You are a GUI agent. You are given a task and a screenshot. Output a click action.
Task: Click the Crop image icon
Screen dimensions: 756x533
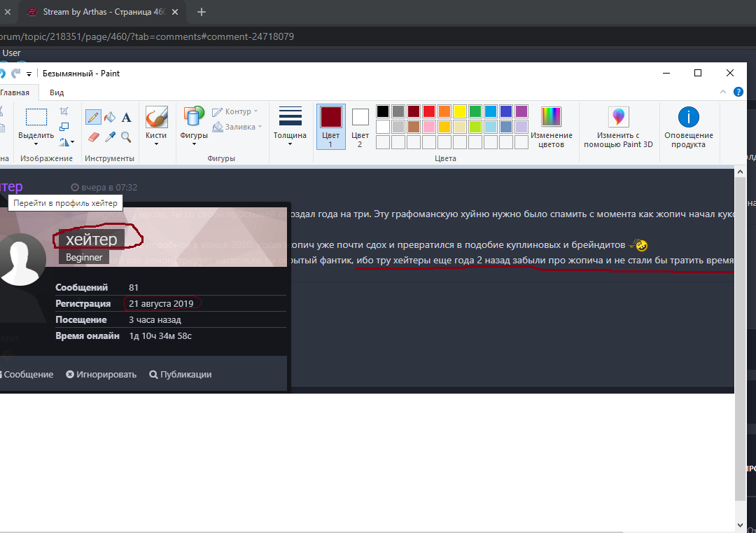(x=64, y=111)
